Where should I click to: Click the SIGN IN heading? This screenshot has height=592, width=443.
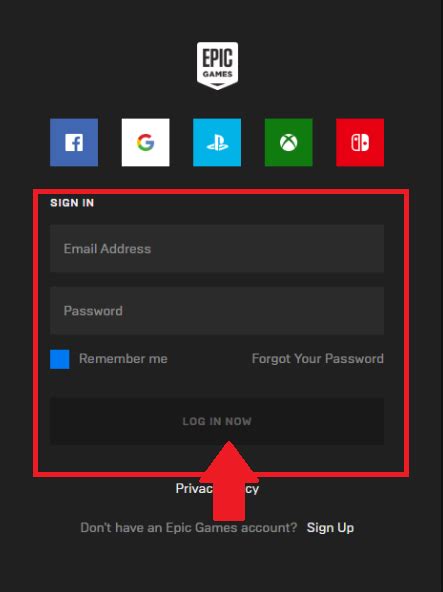click(x=72, y=203)
